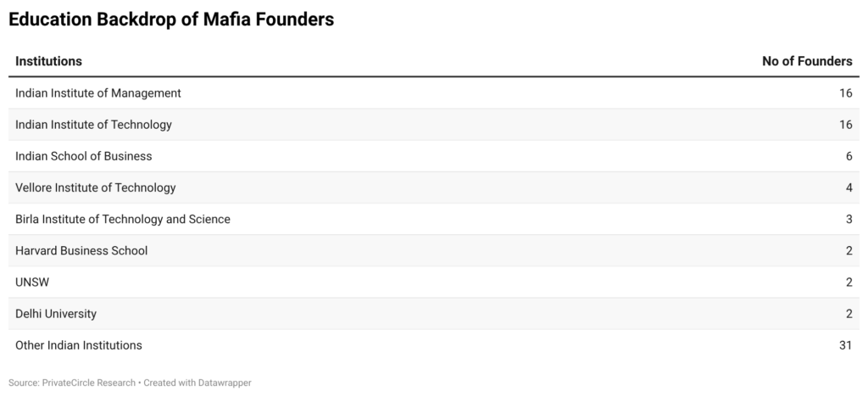Select the Indian School of Business label
Screen dimensions: 868x397
pyautogui.click(x=84, y=156)
